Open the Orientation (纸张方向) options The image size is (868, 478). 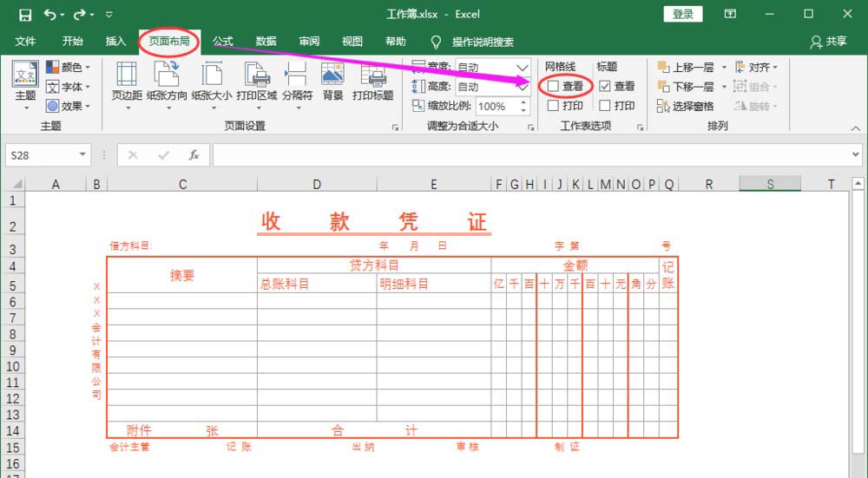coord(167,85)
